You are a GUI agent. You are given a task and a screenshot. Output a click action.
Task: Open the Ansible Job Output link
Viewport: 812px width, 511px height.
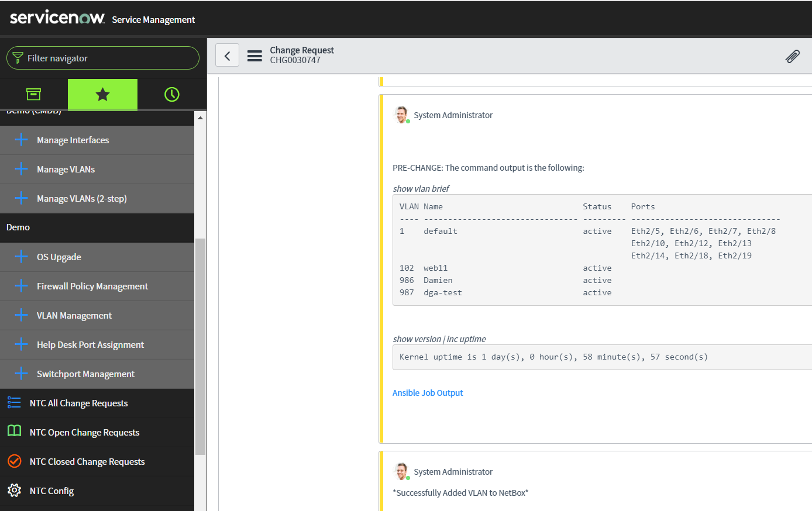pyautogui.click(x=428, y=393)
